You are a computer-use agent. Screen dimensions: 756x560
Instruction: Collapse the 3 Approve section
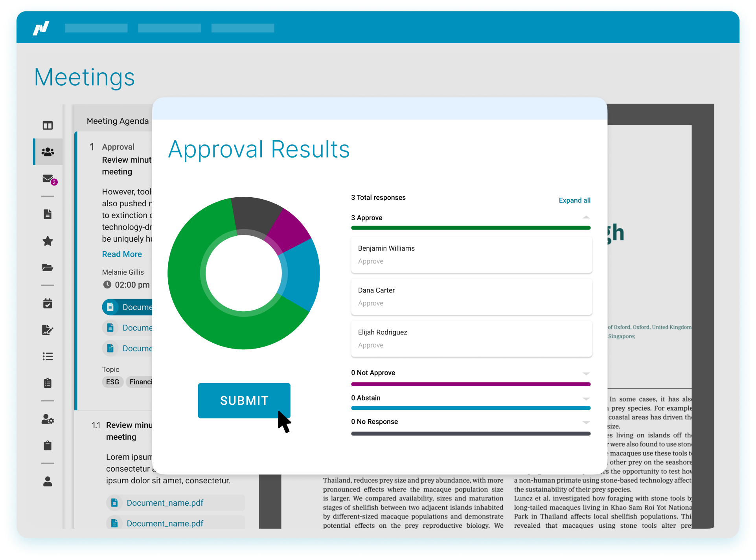[586, 217]
